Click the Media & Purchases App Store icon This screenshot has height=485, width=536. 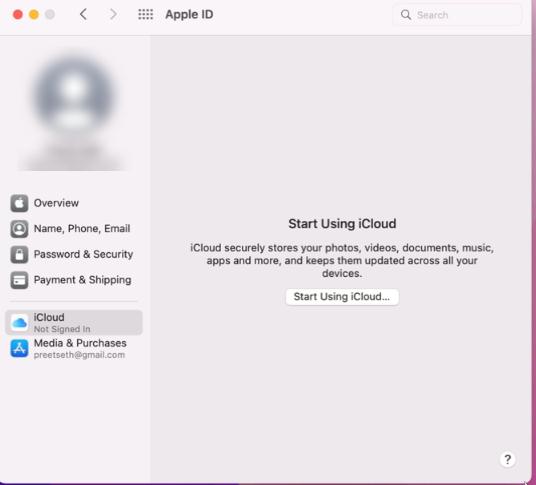[19, 348]
